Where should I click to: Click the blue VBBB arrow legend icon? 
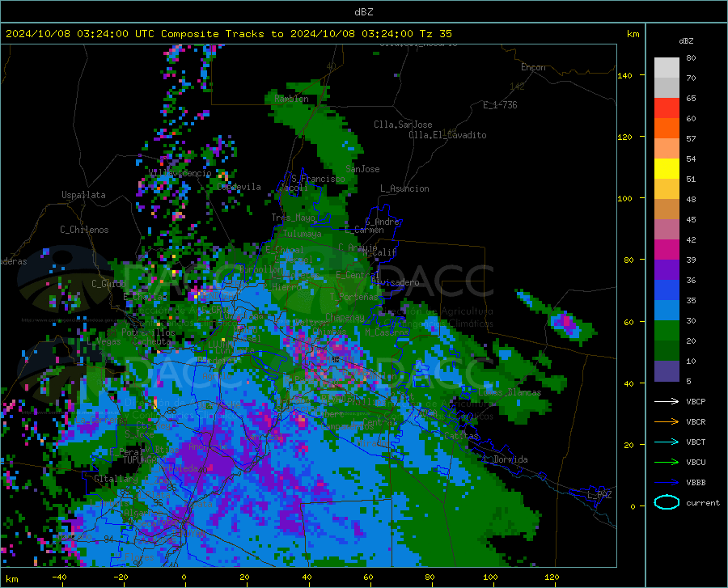click(x=667, y=482)
